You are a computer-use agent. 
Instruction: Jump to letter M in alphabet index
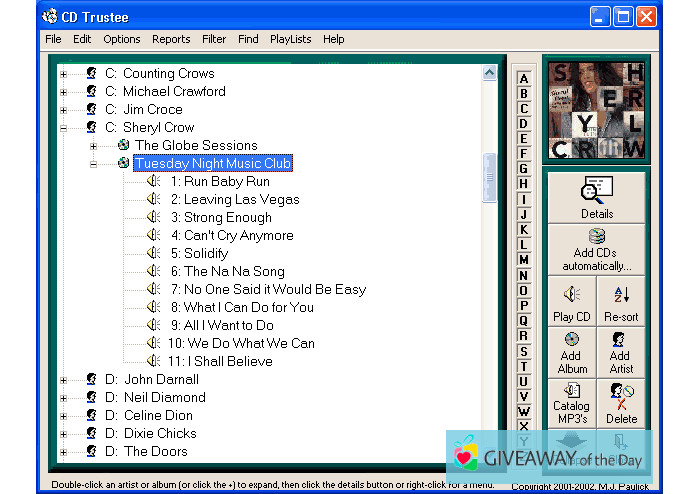click(x=523, y=260)
